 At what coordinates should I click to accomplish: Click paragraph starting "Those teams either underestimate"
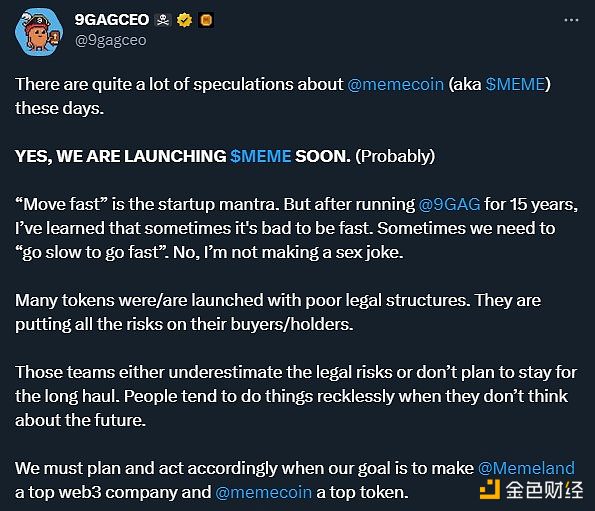pos(296,396)
